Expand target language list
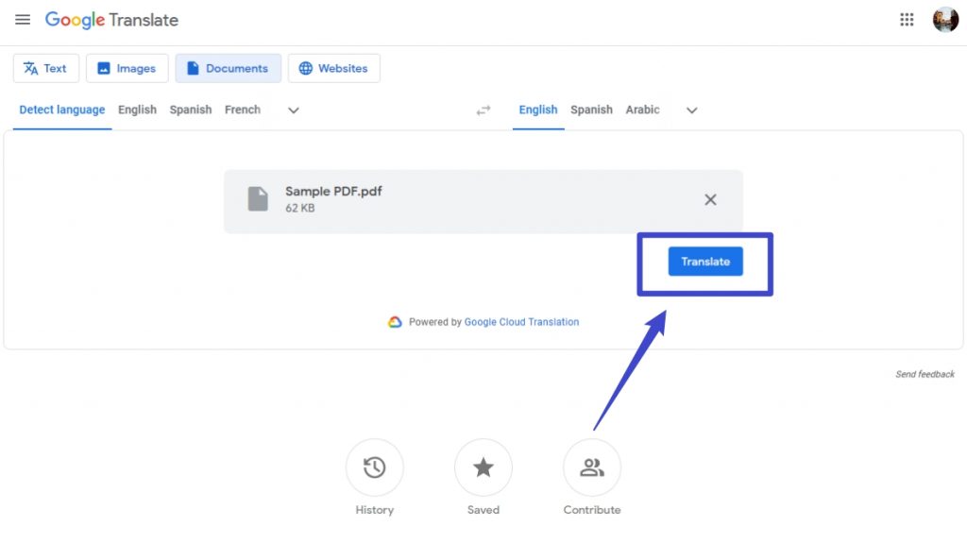The image size is (967, 560). click(x=692, y=110)
